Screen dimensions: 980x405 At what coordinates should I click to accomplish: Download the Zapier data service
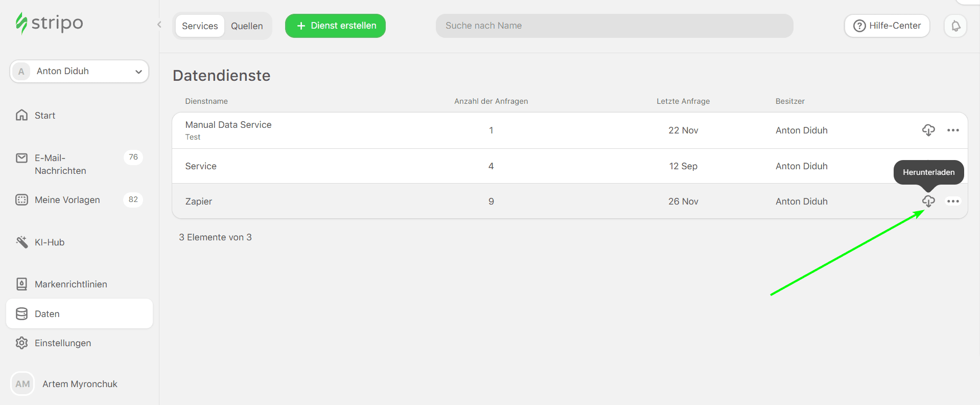click(928, 201)
